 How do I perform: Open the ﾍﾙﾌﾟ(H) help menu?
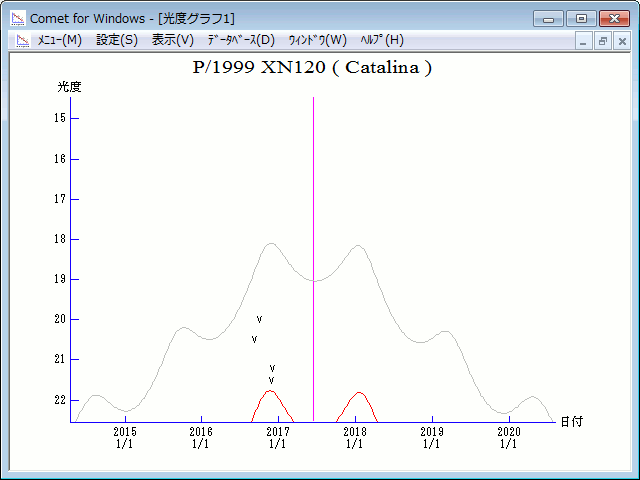(x=381, y=40)
